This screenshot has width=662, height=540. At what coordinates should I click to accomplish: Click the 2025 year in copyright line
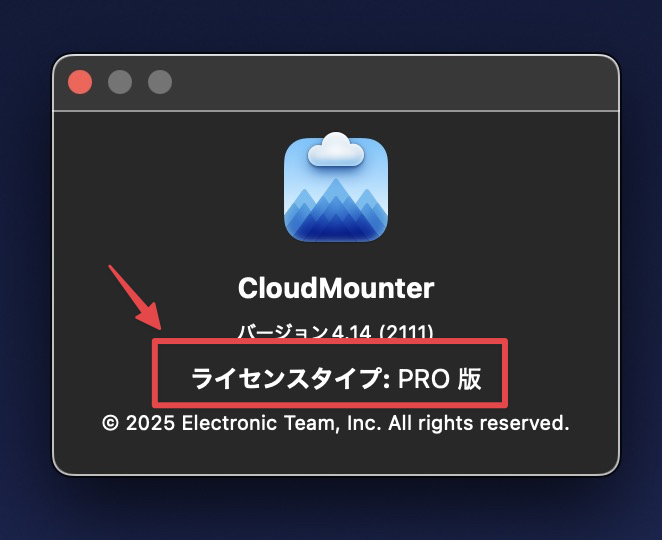coord(150,423)
